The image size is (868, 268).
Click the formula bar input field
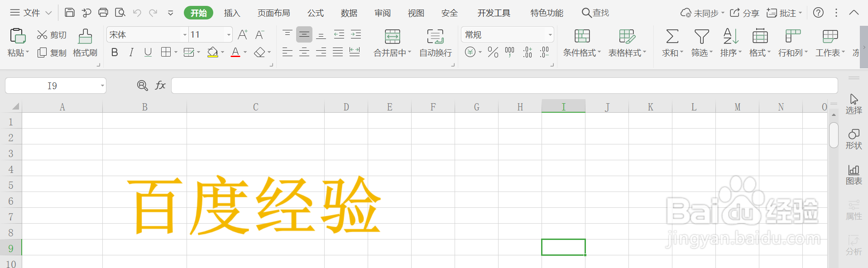[x=504, y=86]
